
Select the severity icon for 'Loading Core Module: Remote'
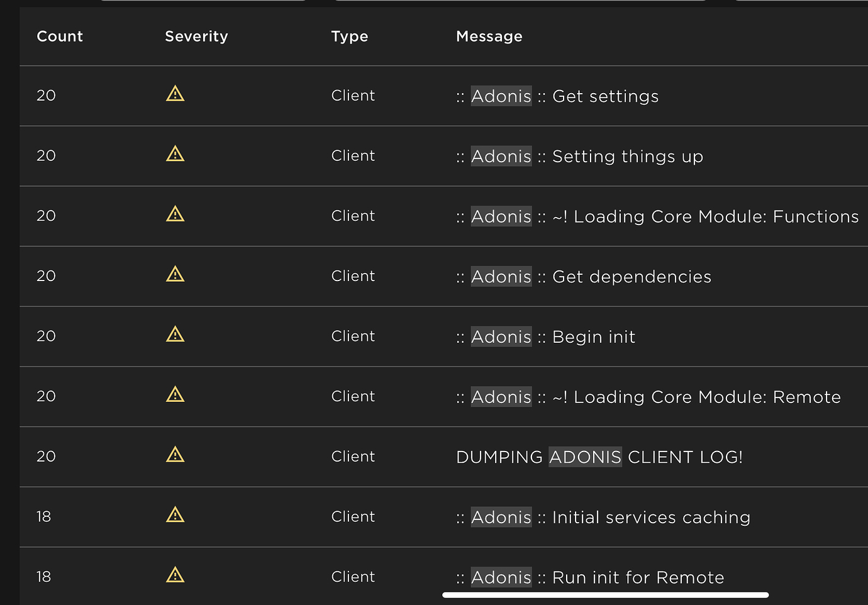pos(175,394)
